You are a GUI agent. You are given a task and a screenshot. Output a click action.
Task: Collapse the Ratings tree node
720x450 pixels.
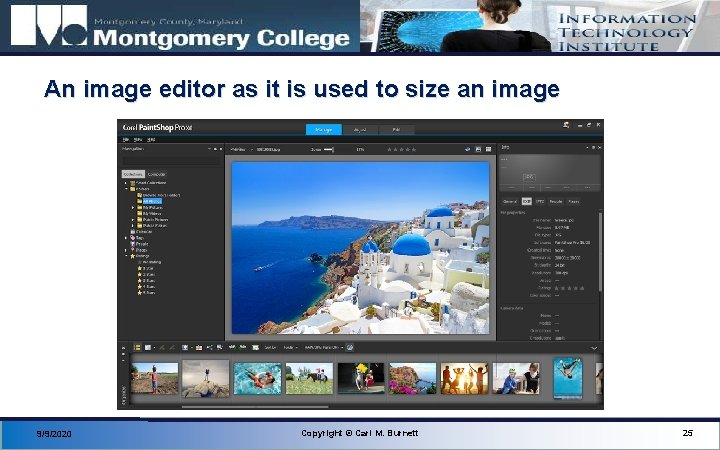(x=126, y=256)
